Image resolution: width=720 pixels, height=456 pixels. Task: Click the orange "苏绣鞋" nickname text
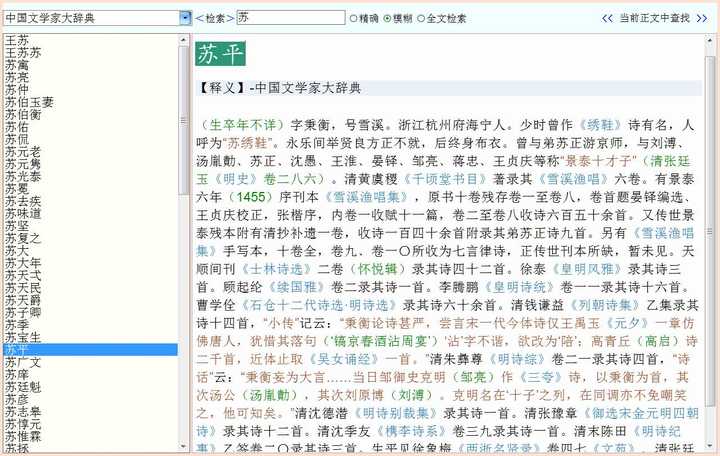[248, 143]
